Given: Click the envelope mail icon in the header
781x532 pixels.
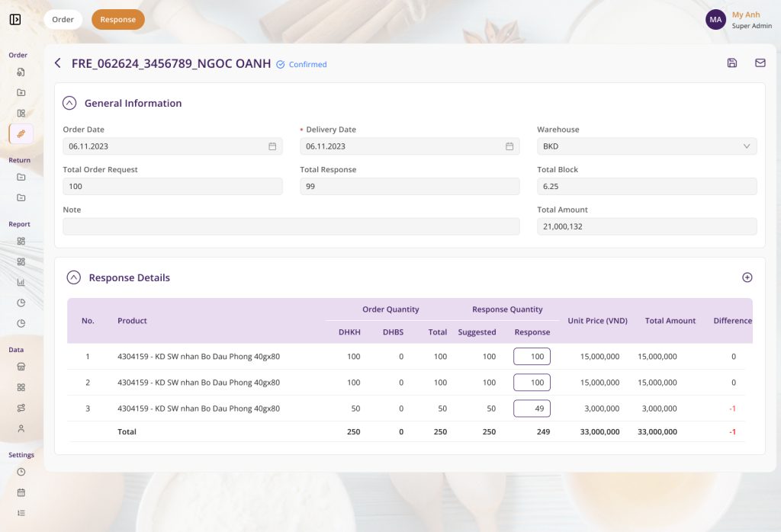Looking at the screenshot, I should (760, 63).
